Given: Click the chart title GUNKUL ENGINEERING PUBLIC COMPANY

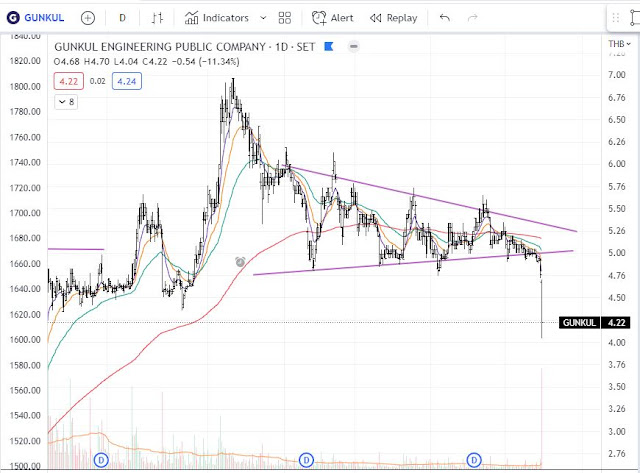Looking at the screenshot, I should click(160, 47).
